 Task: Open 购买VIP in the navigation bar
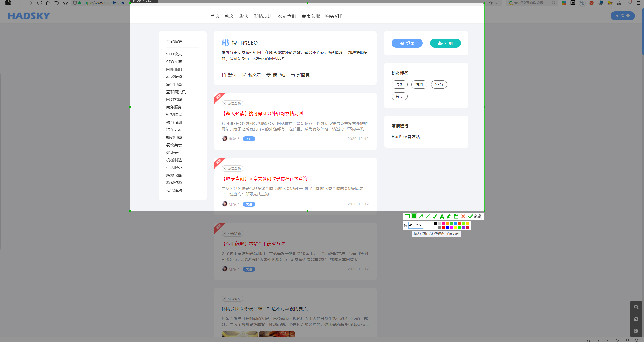333,16
